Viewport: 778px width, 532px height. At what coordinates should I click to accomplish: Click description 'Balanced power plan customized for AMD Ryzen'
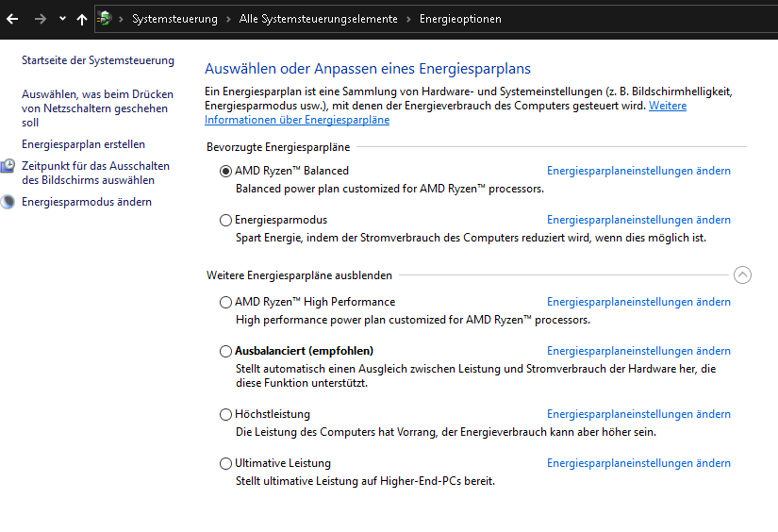[x=389, y=189]
